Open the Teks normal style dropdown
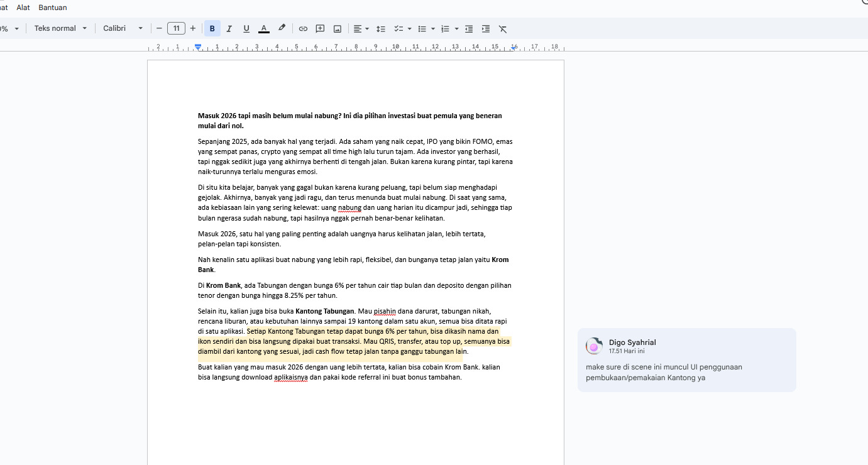This screenshot has height=465, width=868. (x=60, y=28)
